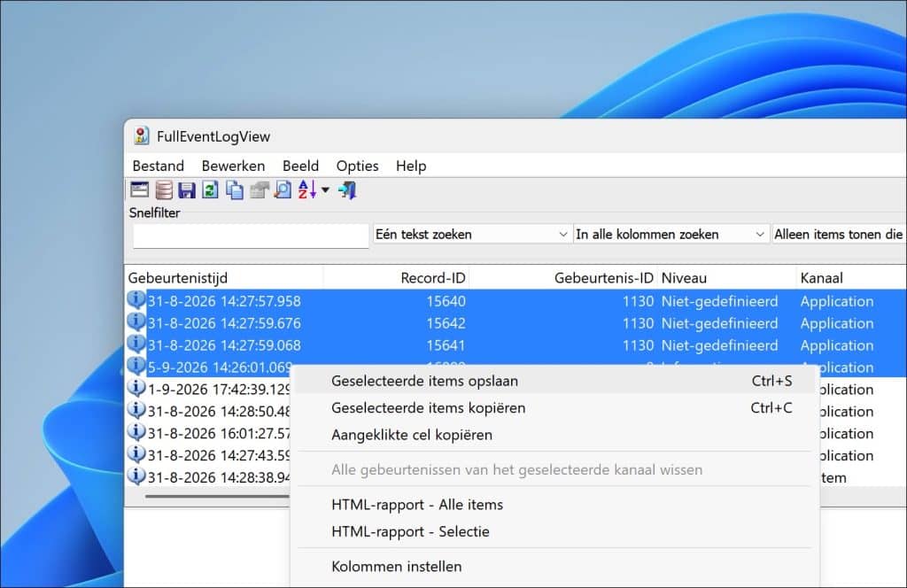Screen dimensions: 907x588
Task: Expand the 'Eén tekst zoeken' dropdown
Action: [x=471, y=234]
